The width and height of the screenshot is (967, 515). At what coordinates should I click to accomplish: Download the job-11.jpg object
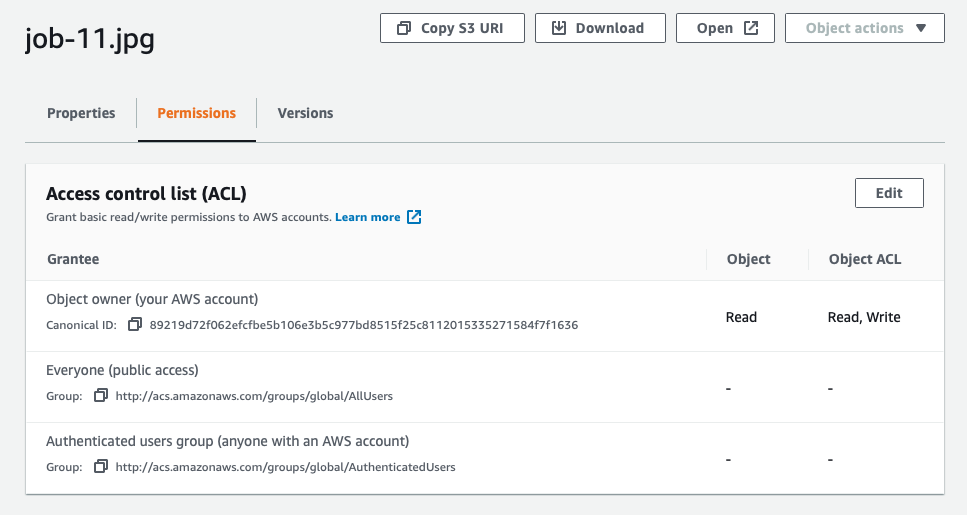600,28
